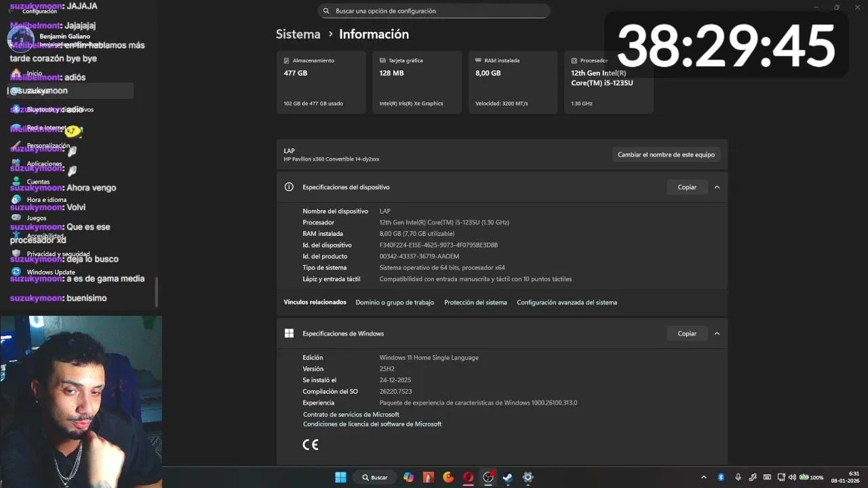868x488 pixels.
Task: Show hidden system tray icons chevron
Action: click(x=703, y=477)
